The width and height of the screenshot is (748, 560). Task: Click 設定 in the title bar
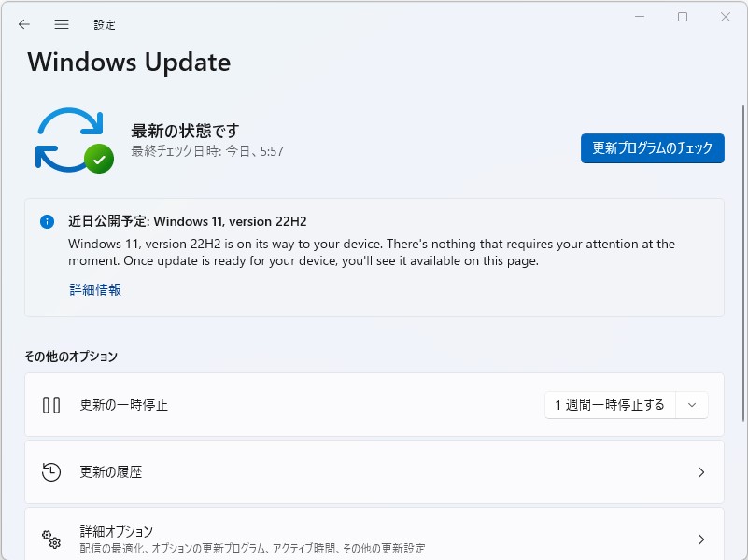(x=105, y=24)
